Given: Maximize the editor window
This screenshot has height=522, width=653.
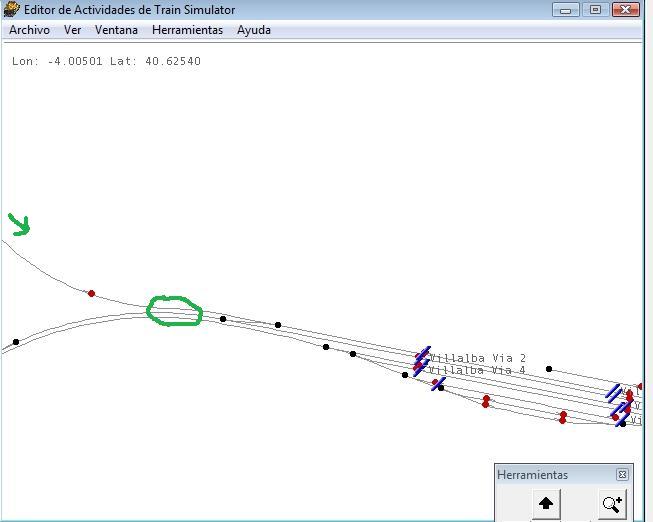Looking at the screenshot, I should coord(596,10).
